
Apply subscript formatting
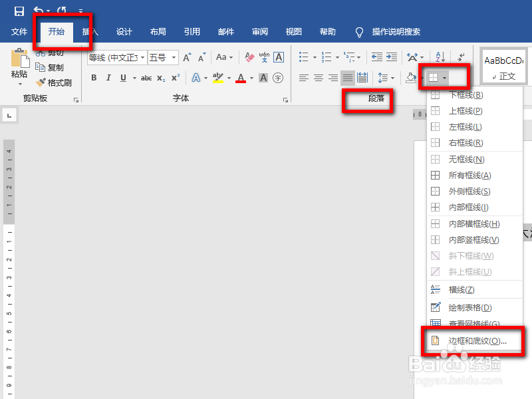[x=161, y=78]
